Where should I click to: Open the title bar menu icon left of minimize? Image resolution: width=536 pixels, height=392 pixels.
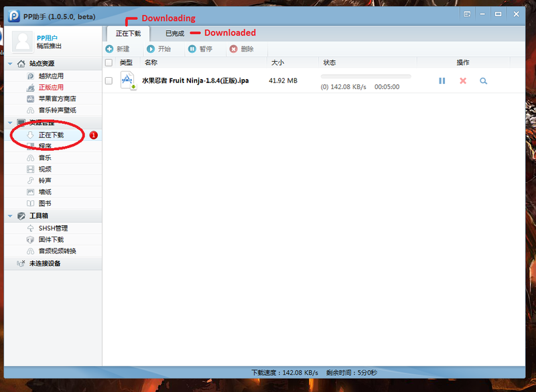coord(467,14)
